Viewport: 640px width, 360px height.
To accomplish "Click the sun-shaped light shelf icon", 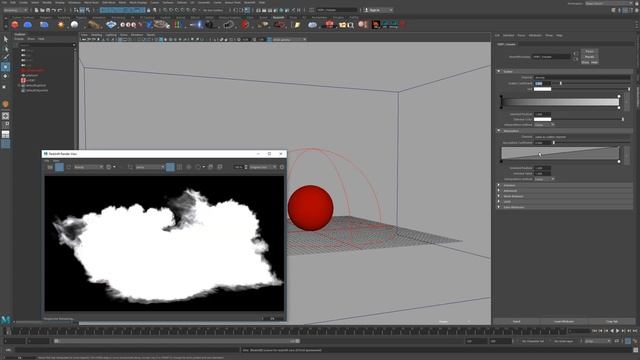I will (61, 25).
